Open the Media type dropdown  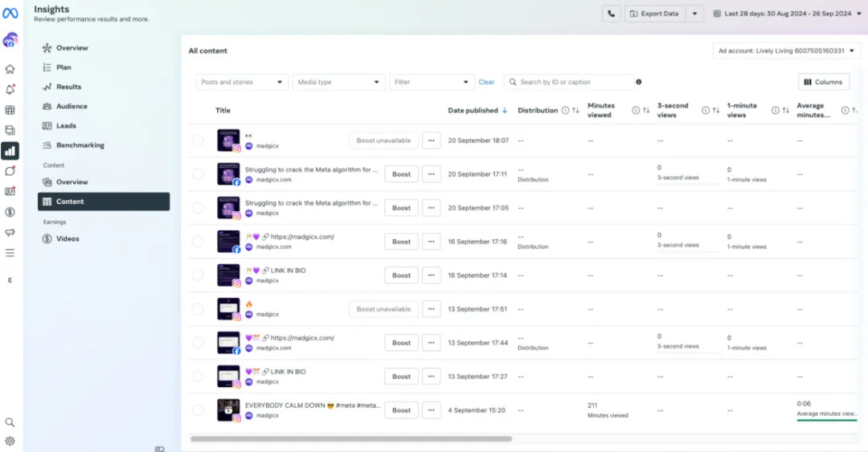tap(339, 82)
